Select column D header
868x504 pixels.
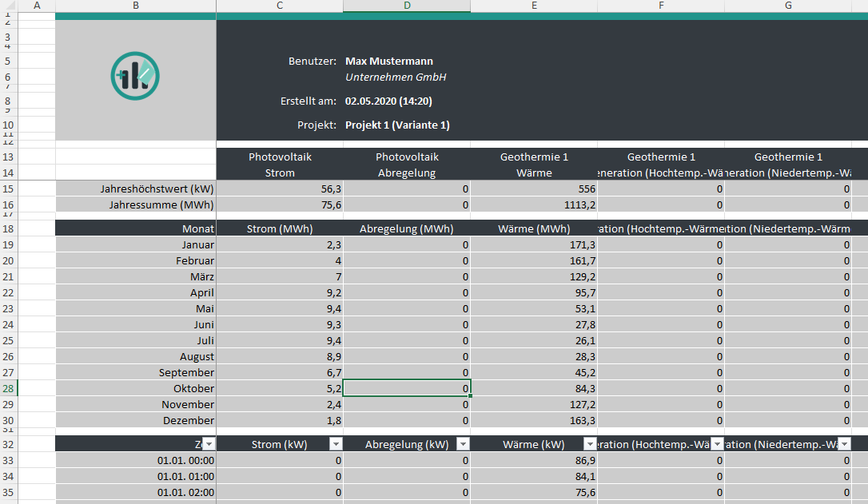[407, 6]
